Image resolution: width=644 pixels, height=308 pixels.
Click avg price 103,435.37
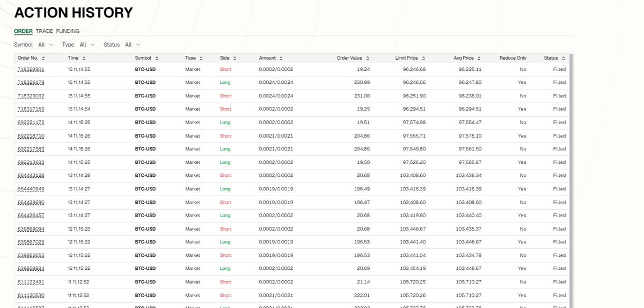(x=467, y=229)
